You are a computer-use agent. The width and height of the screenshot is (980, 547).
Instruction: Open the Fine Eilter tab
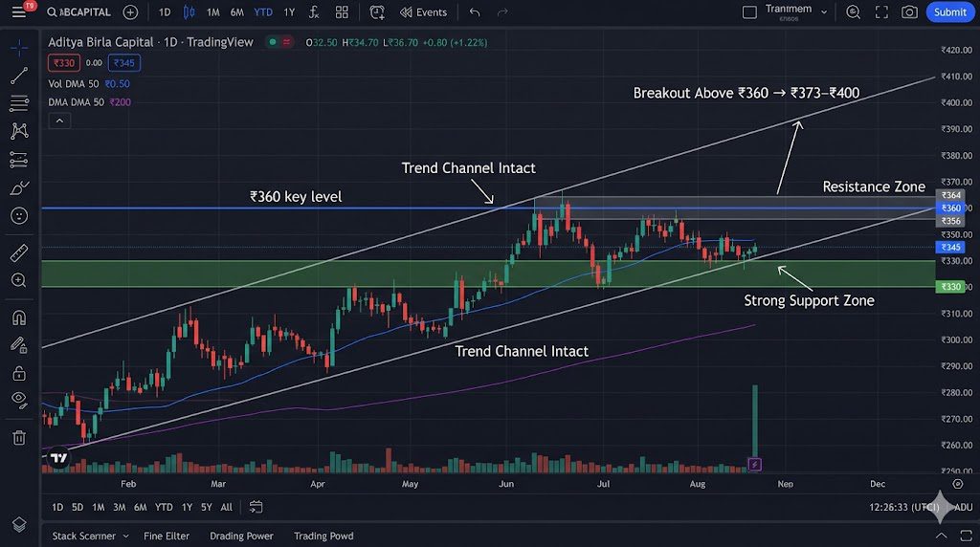click(167, 536)
